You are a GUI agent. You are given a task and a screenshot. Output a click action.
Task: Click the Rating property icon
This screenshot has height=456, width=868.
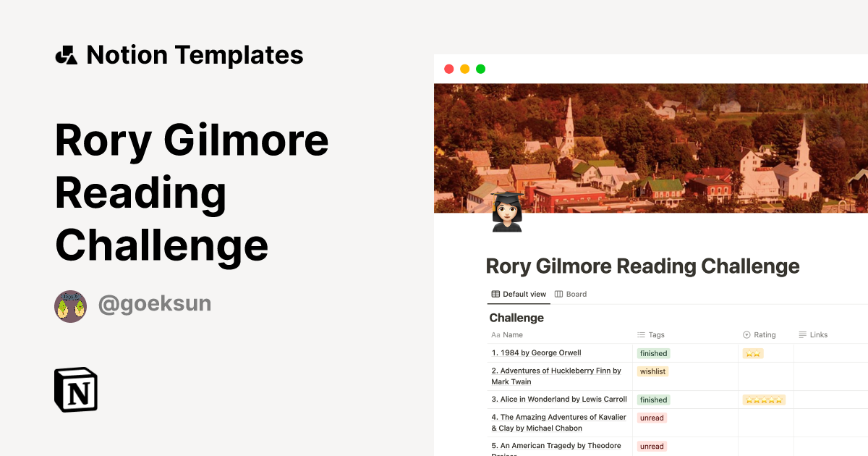[746, 334]
